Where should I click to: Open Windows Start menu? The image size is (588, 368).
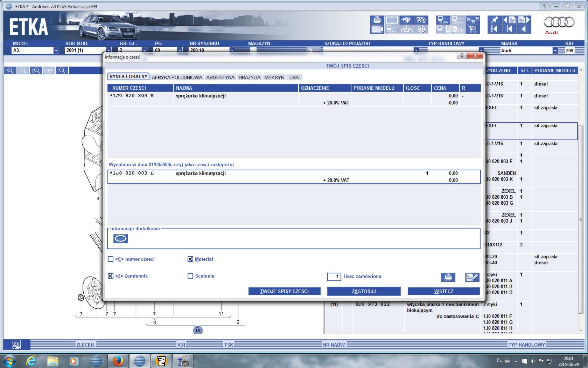coord(9,361)
